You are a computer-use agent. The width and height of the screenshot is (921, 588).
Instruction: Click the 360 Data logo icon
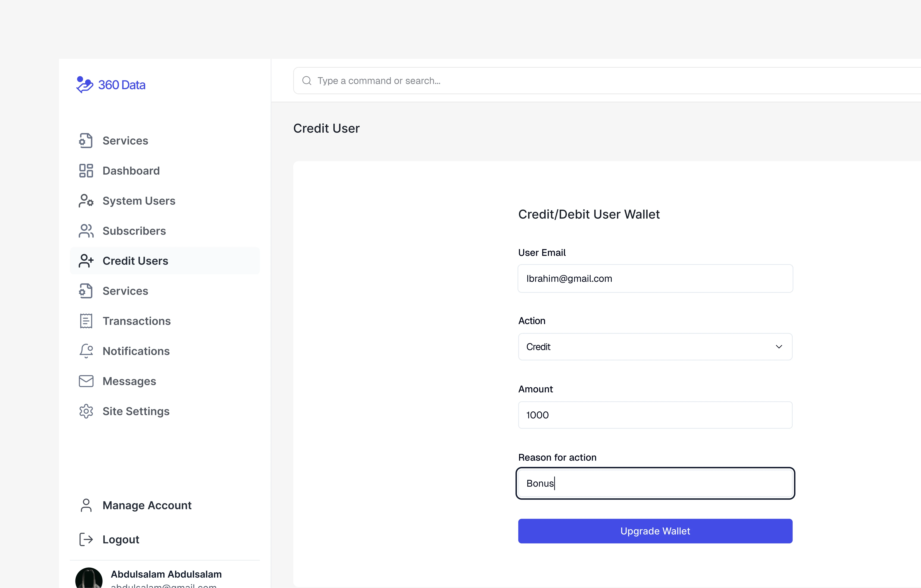(x=85, y=85)
